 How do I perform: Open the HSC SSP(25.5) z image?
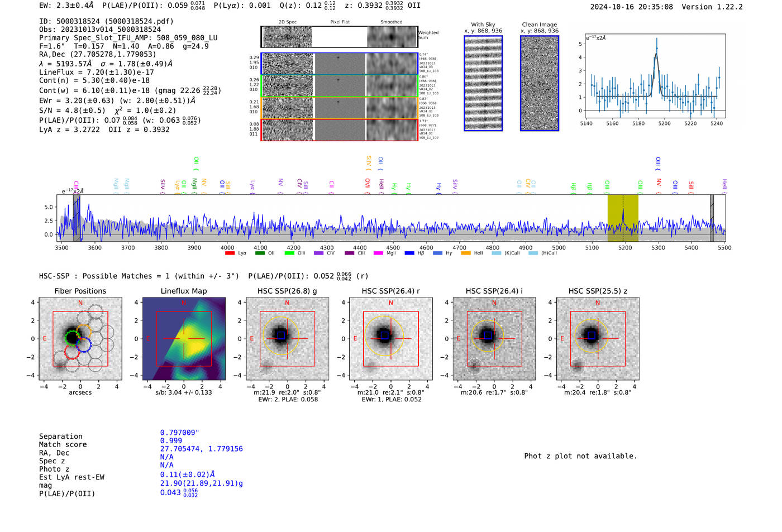point(598,339)
